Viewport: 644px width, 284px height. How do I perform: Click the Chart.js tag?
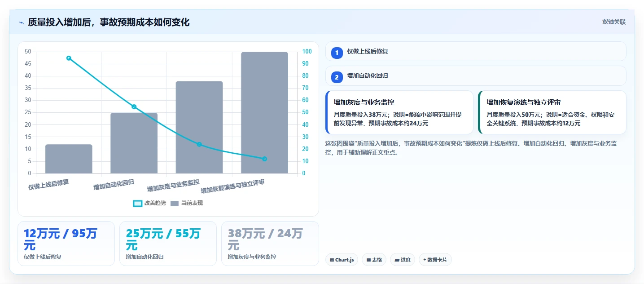click(x=342, y=260)
